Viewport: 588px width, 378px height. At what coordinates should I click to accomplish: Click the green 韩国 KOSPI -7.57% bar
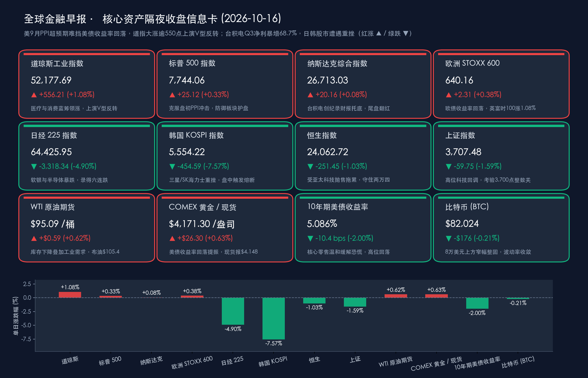point(274,318)
